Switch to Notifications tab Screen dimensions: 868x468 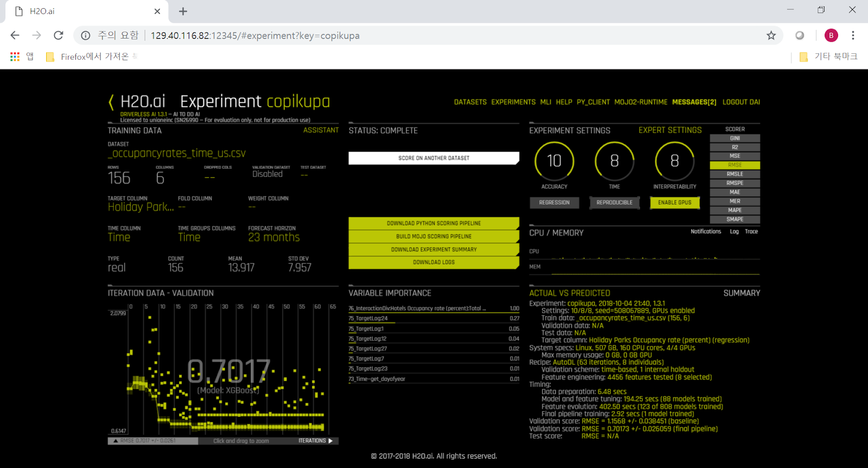[705, 232]
